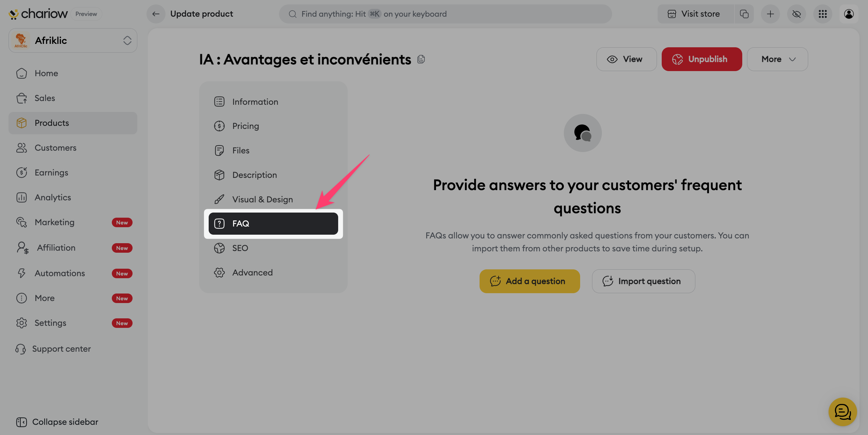The width and height of the screenshot is (868, 435).
Task: Copy the product title icon
Action: [421, 59]
